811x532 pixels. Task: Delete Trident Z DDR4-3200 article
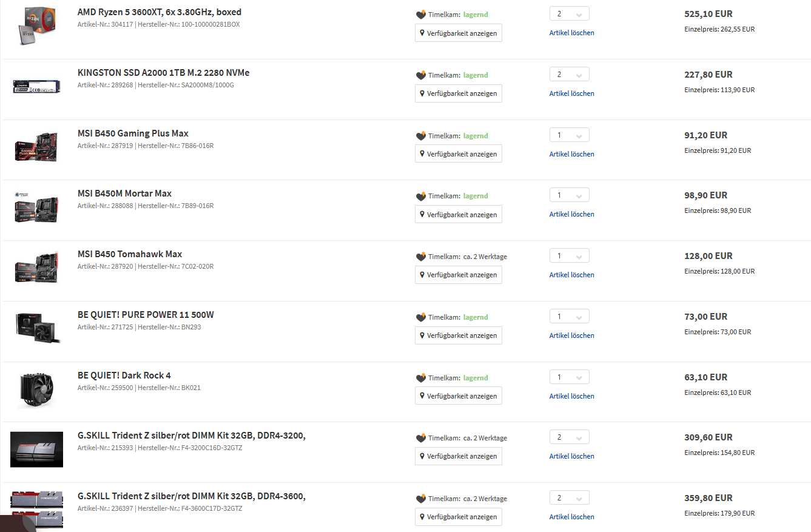point(572,456)
